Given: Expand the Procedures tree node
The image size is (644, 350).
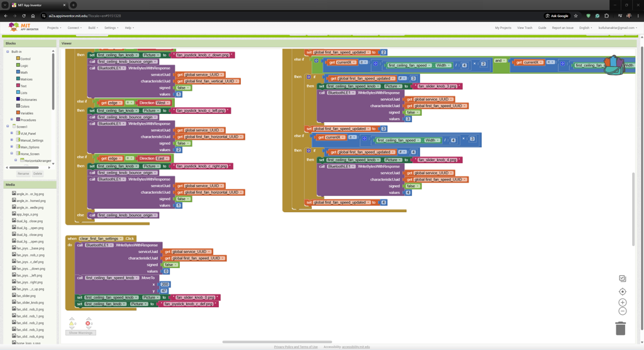Looking at the screenshot, I should [x=12, y=120].
